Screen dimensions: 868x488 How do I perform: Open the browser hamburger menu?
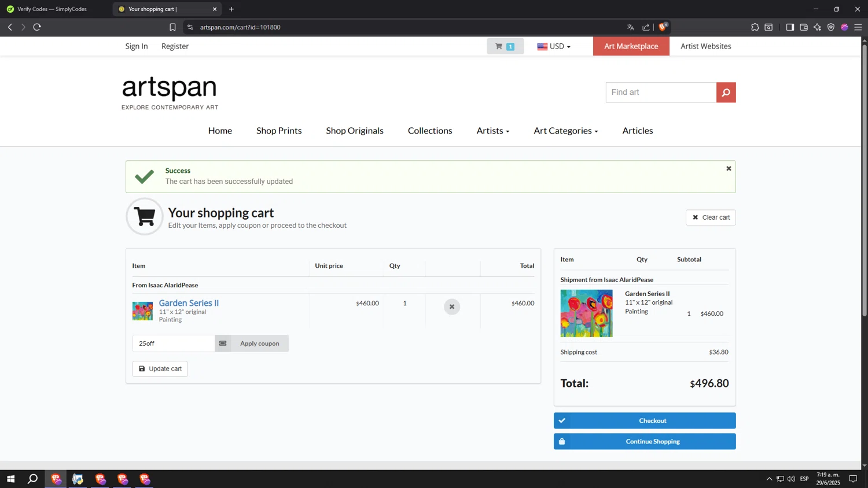coord(858,27)
